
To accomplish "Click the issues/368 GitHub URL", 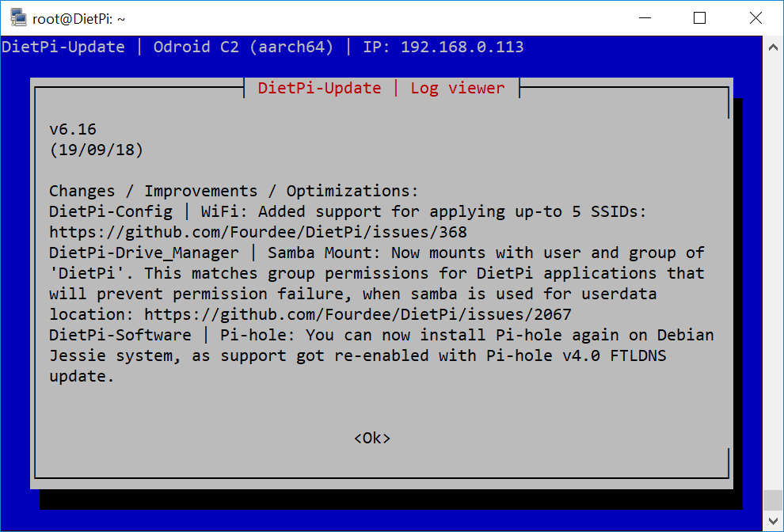I will 258,232.
